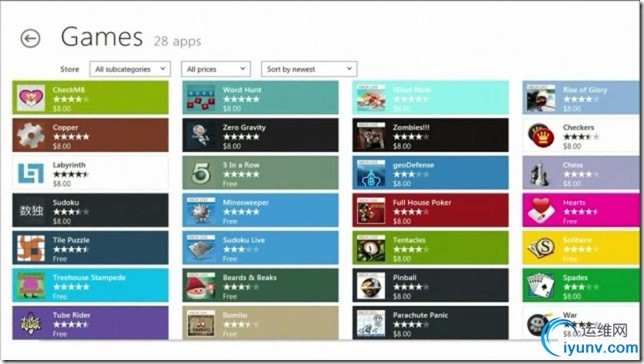This screenshot has width=644, height=364.
Task: Click the iBlast Moki app icon
Action: pyautogui.click(x=371, y=98)
